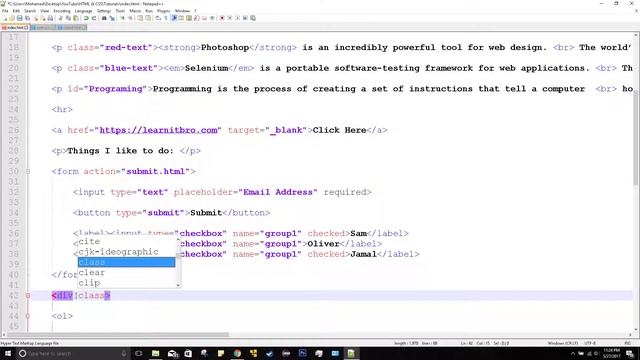Click the green Undo arrow icon
Viewport: 640px width, 360px height.
point(86,18)
